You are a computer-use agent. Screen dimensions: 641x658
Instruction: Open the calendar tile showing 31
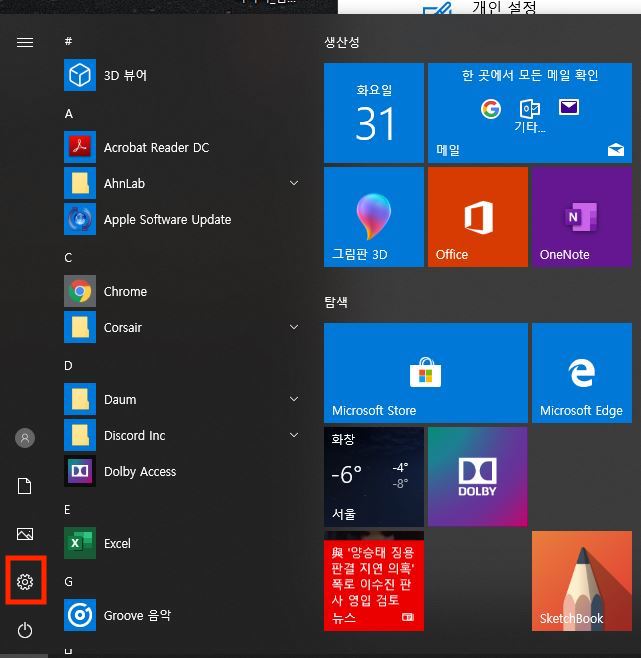tap(374, 113)
